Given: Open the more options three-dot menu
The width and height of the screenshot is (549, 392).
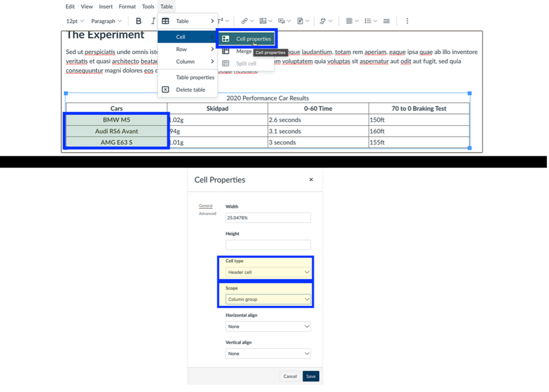Looking at the screenshot, I should [407, 21].
